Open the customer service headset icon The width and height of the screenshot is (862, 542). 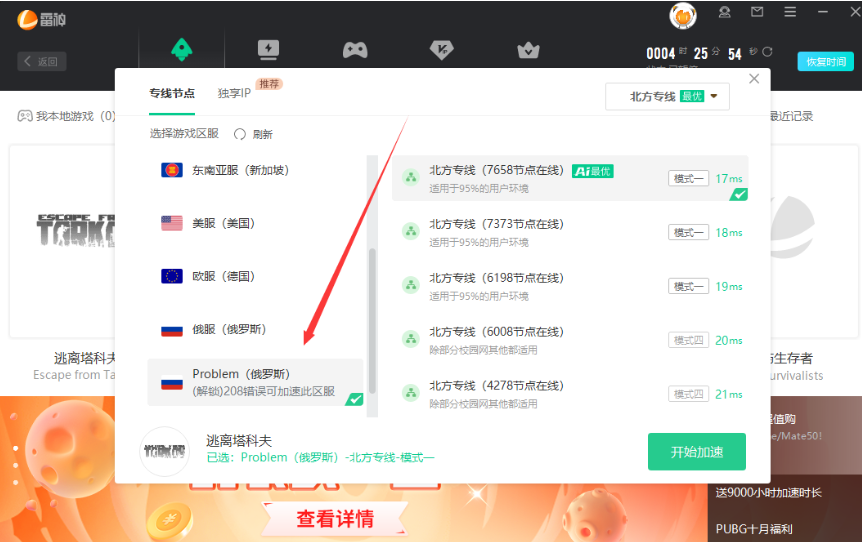tap(725, 12)
